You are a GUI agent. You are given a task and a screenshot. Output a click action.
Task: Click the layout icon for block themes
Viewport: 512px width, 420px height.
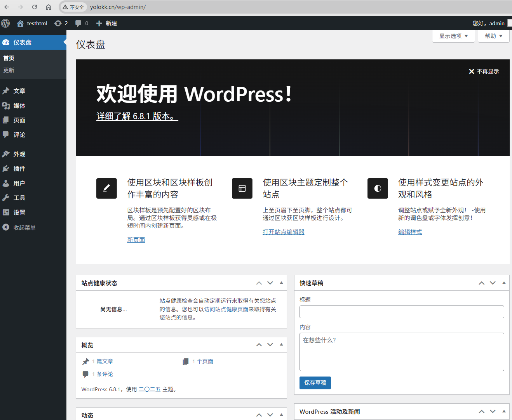pos(242,188)
